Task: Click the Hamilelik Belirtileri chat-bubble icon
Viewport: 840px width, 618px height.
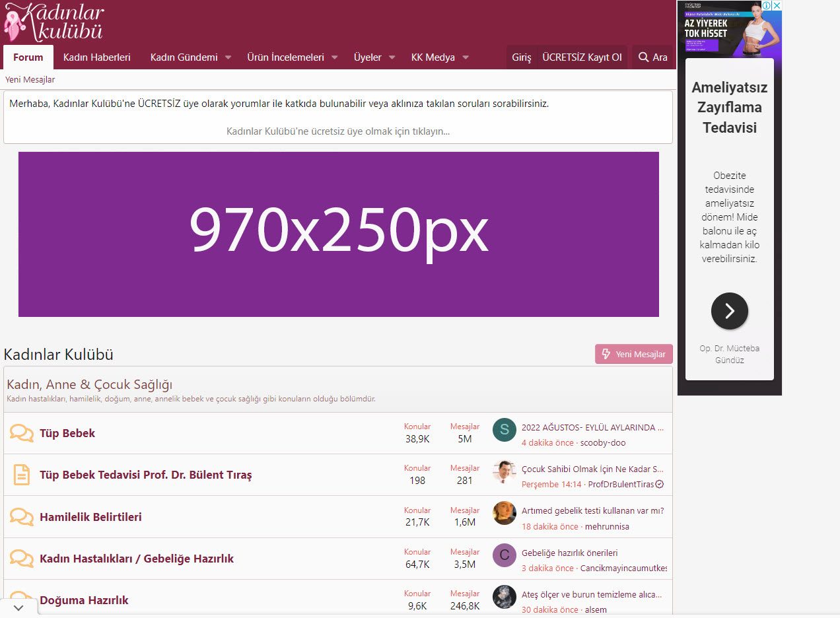Action: click(21, 517)
